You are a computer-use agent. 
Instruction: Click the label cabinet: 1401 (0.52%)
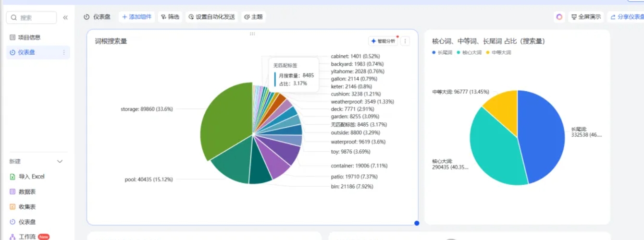coord(355,56)
